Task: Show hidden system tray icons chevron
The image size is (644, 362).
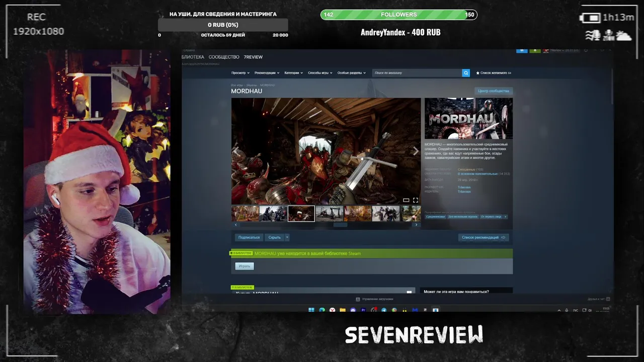Action: click(x=559, y=310)
